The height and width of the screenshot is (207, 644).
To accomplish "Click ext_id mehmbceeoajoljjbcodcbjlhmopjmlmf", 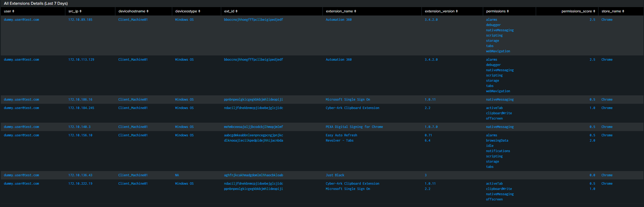I will 254,127.
